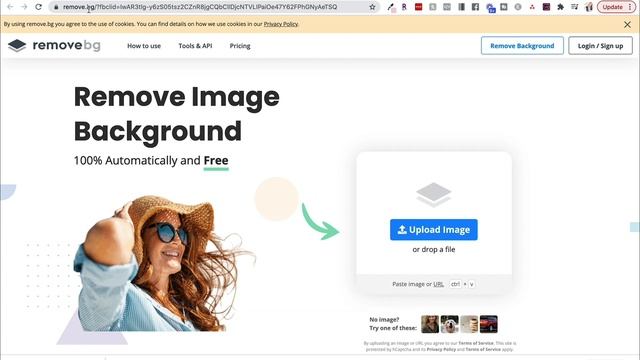The height and width of the screenshot is (360, 640).
Task: Click the Update button in Chrome toolbar
Action: (613, 7)
